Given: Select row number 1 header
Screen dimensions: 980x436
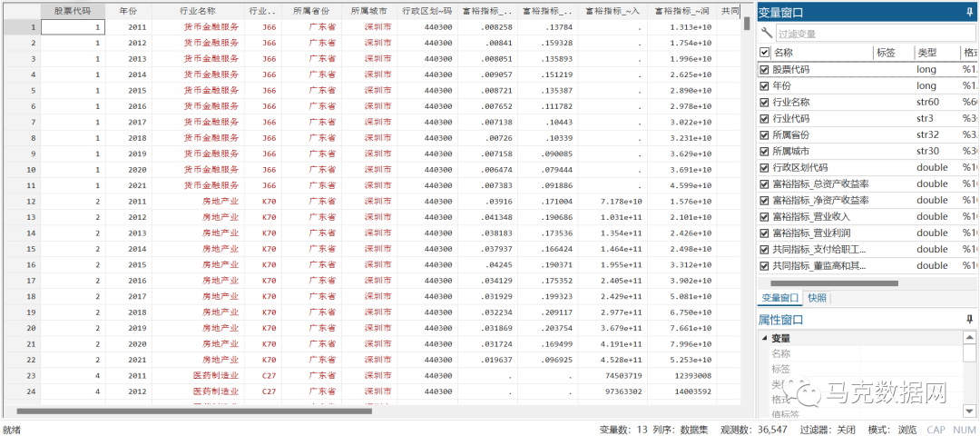Looking at the screenshot, I should click(21, 27).
